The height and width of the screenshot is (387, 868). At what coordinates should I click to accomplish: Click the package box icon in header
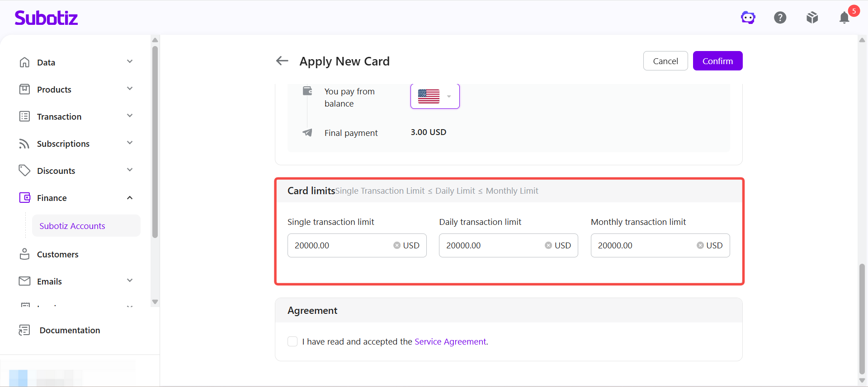812,18
